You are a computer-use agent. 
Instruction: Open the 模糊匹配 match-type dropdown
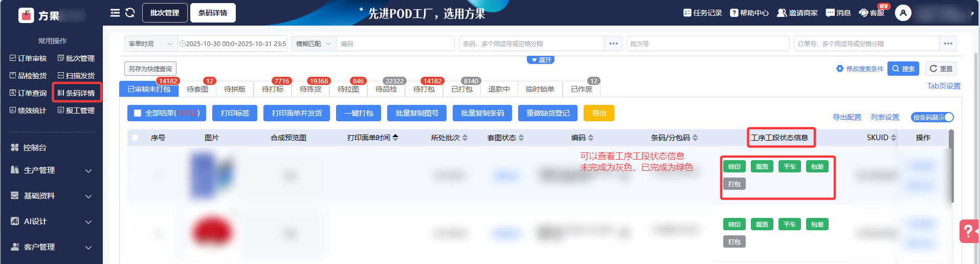click(x=314, y=44)
